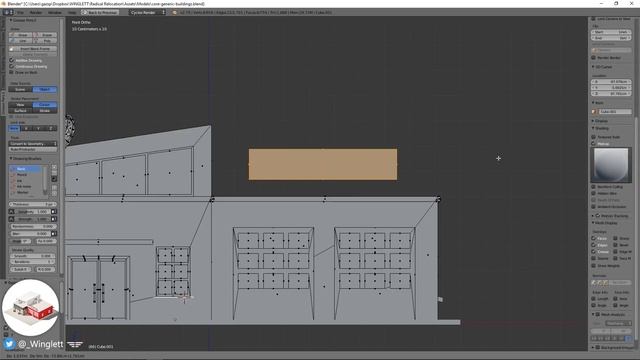Select the Basic brush in list
This screenshot has width=640, height=360.
[25, 169]
